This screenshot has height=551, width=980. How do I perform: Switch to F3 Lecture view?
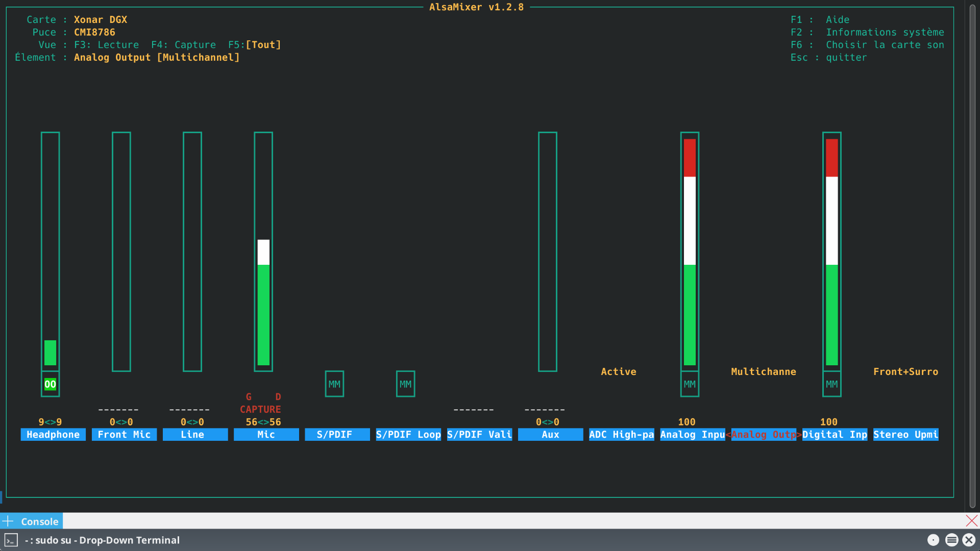coord(106,45)
